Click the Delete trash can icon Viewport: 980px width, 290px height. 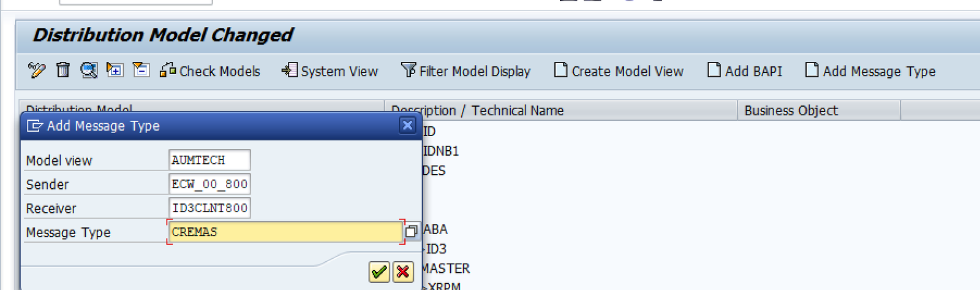tap(62, 71)
